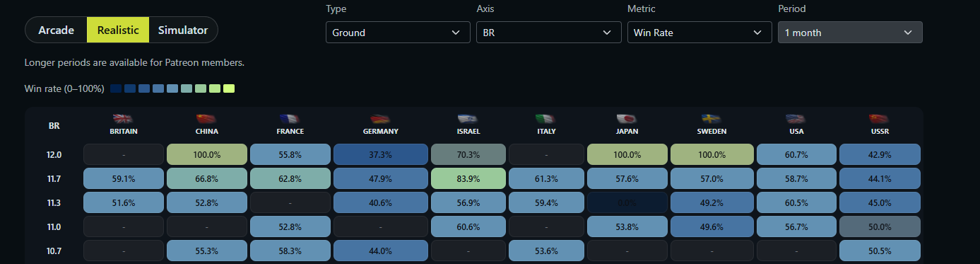980x264 pixels.
Task: Click the Britain flag icon
Action: pos(123,119)
